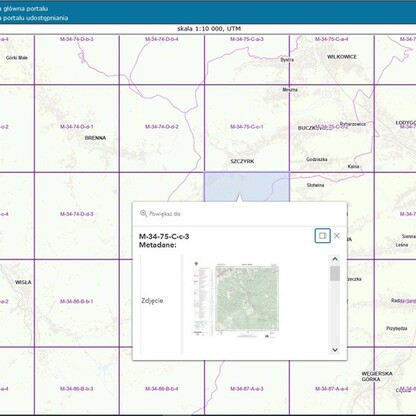Select map sheet M-34-87-A-a-4
This screenshot has width=416, height=416.
(332, 389)
